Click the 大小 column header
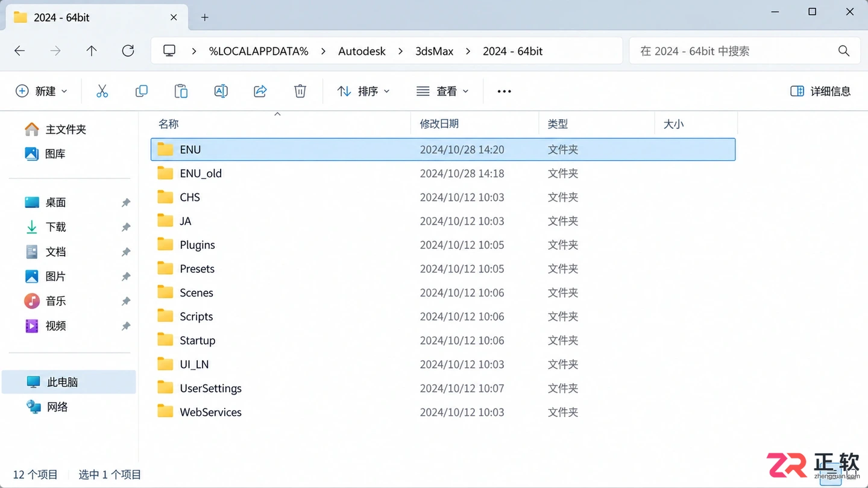 673,124
